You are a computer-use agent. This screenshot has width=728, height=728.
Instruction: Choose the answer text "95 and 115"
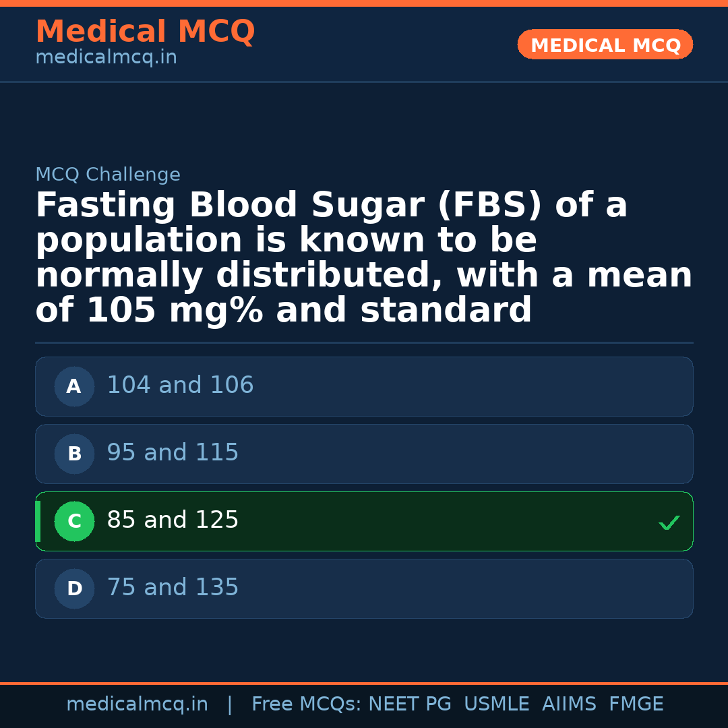point(173,453)
